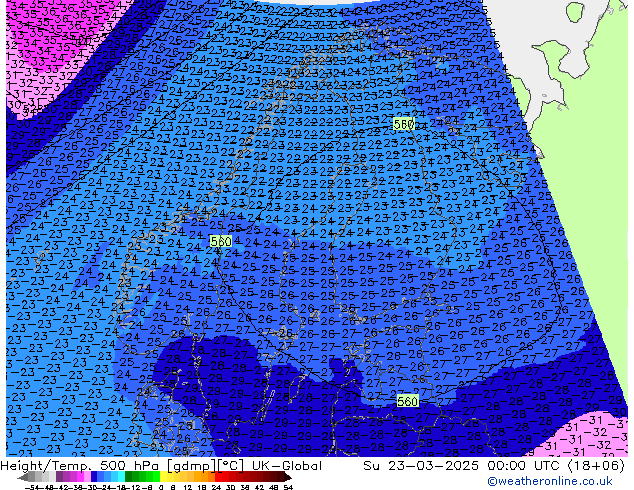The width and height of the screenshot is (634, 490).
Task: Click the yellow swatch in the temperature legend
Action: (163, 478)
